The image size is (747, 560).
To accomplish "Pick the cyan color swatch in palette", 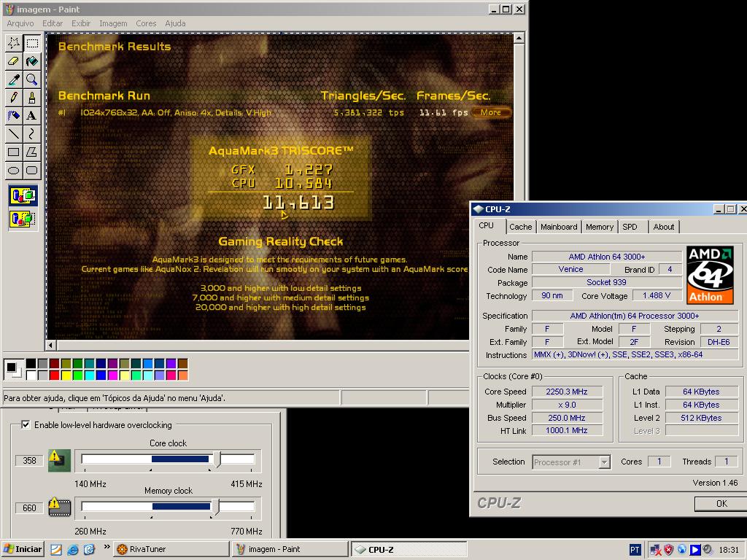I will [x=90, y=376].
